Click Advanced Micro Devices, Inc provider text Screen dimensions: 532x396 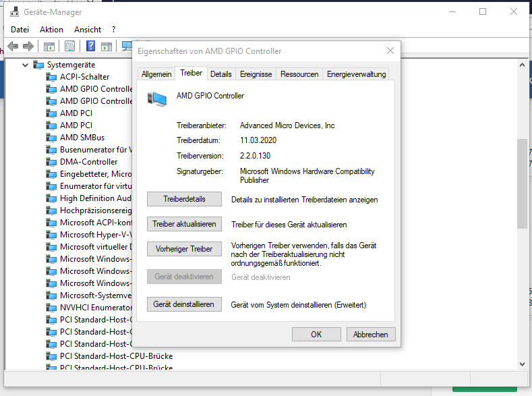287,125
